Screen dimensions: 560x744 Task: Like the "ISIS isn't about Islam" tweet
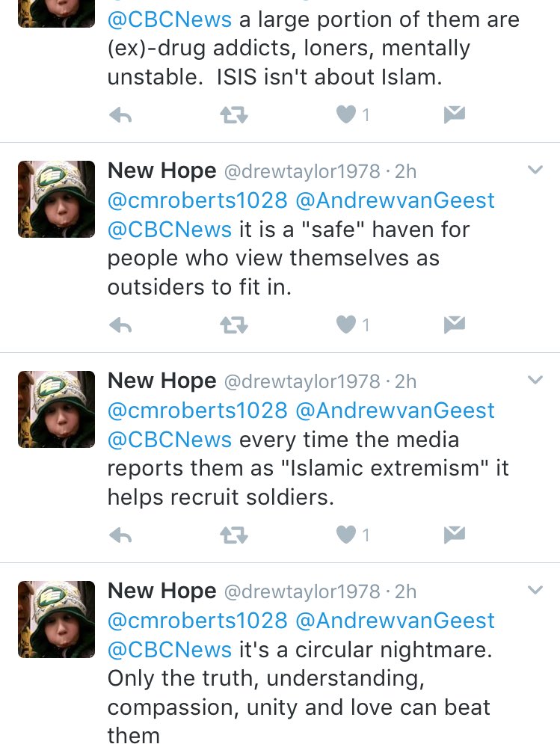tap(346, 115)
